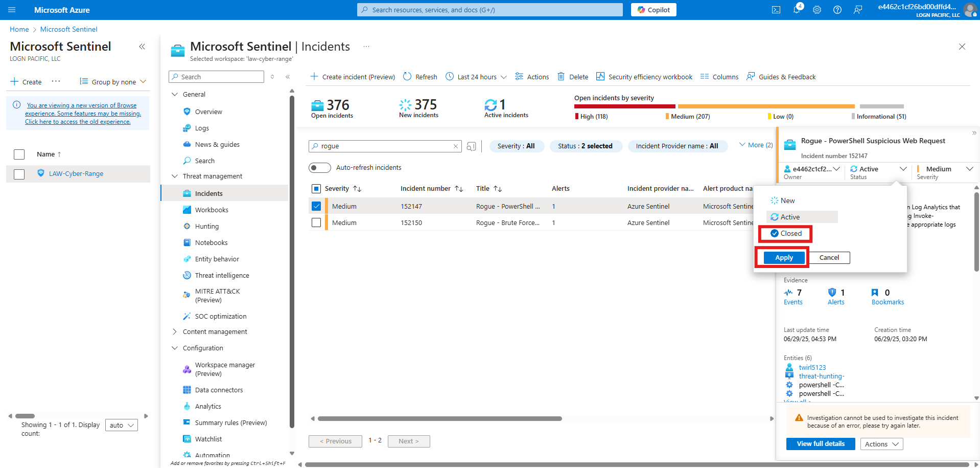Open News & guides
Viewport: 980px width, 468px height.
point(217,144)
